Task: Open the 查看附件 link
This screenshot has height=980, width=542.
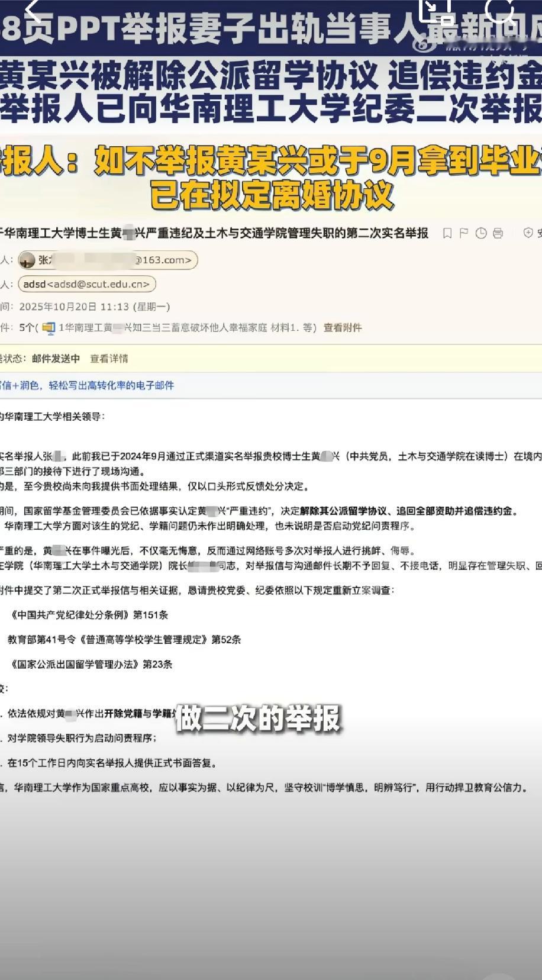Action: point(342,327)
